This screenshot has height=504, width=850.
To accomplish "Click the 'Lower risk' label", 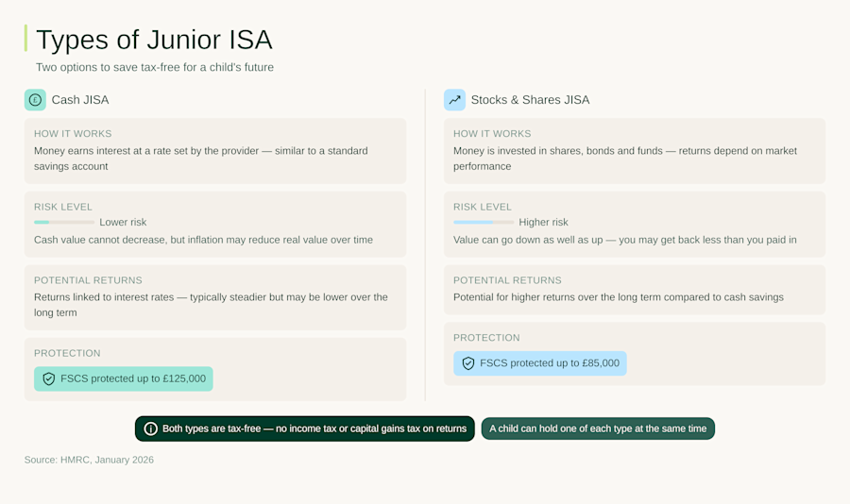I will [123, 222].
